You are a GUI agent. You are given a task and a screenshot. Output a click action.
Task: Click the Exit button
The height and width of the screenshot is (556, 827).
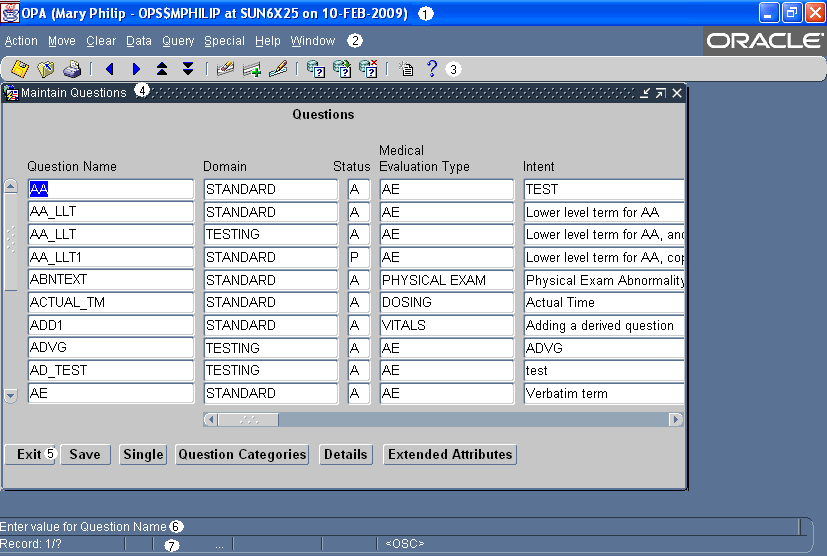(x=30, y=454)
